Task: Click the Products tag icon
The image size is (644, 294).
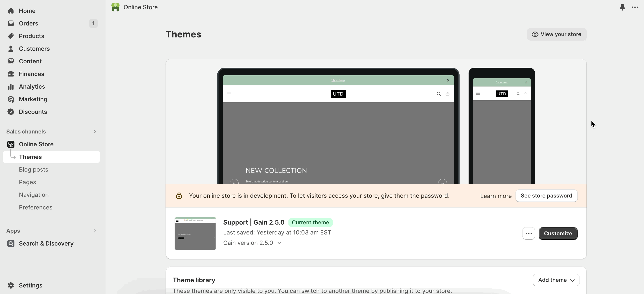Action: [11, 36]
